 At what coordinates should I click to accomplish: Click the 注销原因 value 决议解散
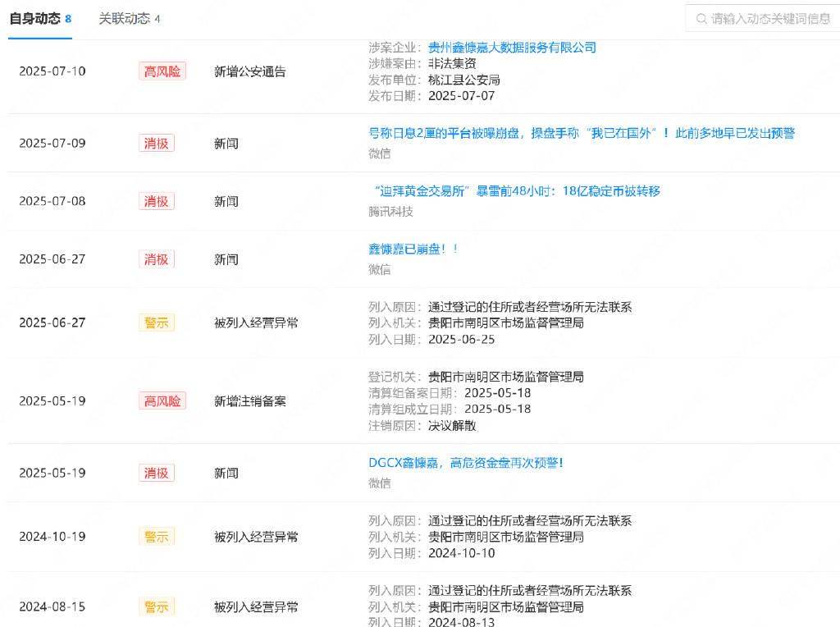[452, 425]
